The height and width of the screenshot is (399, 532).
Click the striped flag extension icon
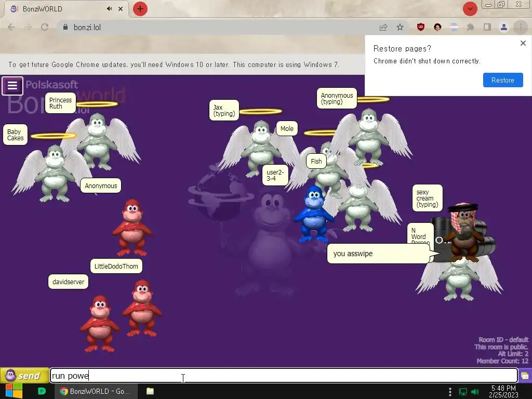click(454, 27)
